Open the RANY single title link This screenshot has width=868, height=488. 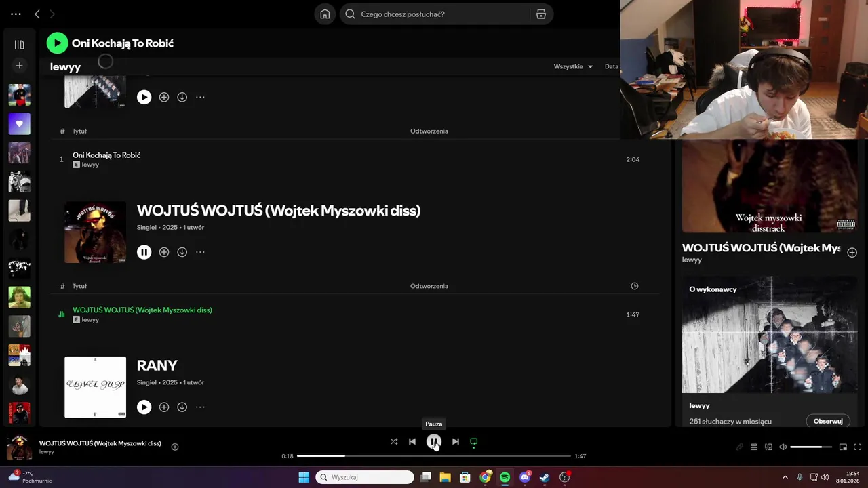coord(157,365)
